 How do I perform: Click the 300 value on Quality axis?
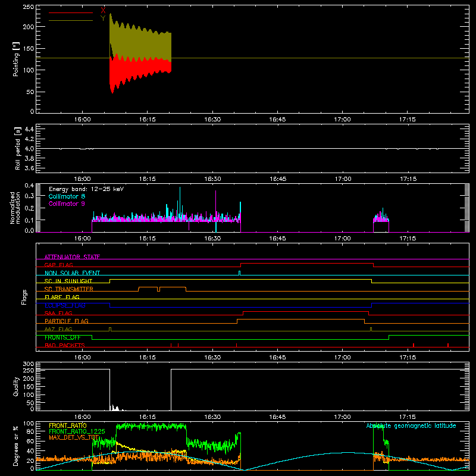(x=29, y=364)
